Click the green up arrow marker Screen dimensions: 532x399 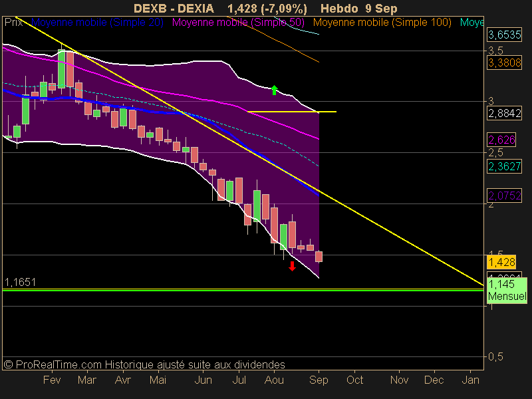click(x=275, y=90)
